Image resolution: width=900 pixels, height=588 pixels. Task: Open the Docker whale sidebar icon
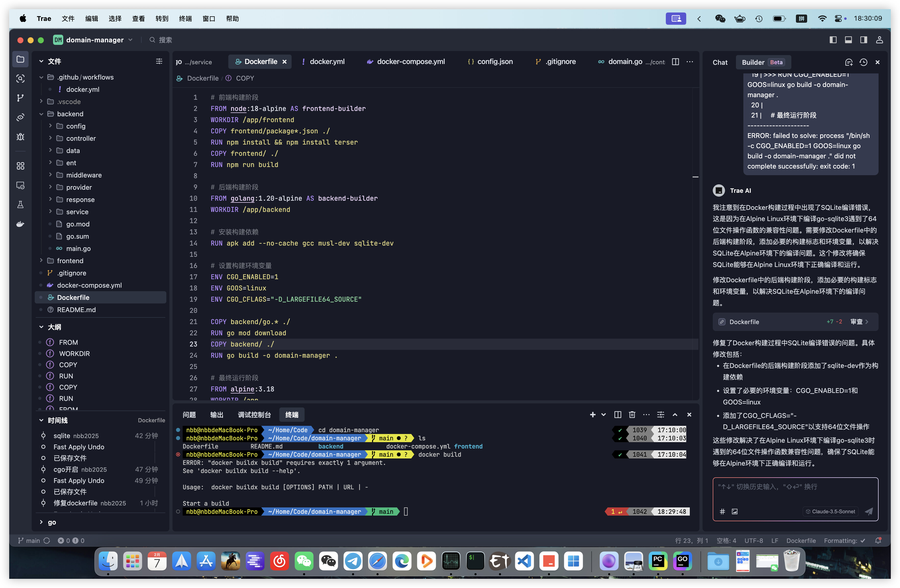point(20,224)
